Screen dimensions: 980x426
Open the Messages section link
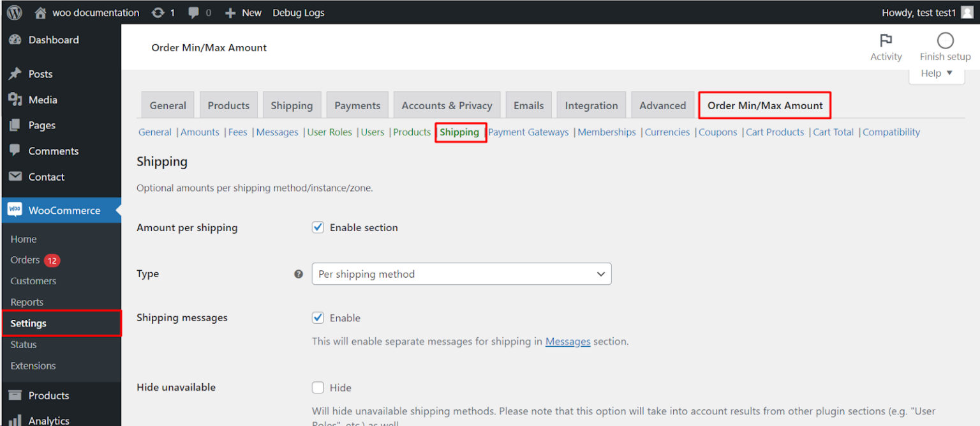568,341
